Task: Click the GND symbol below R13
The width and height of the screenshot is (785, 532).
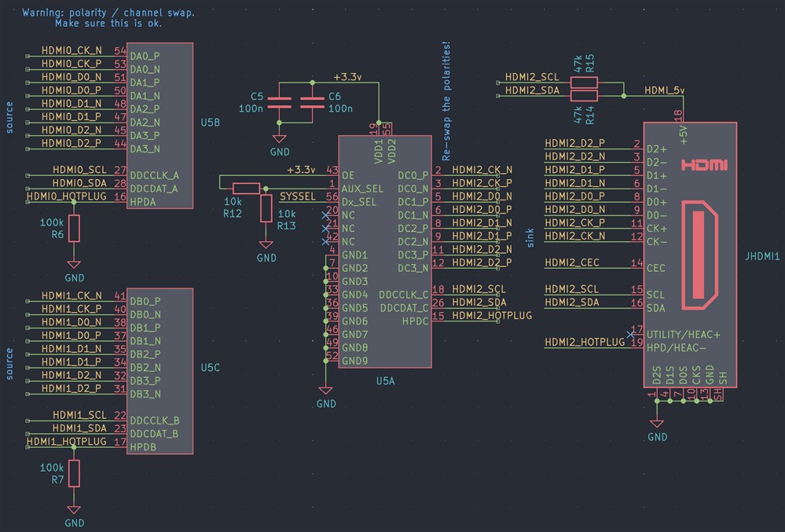Action: point(266,244)
